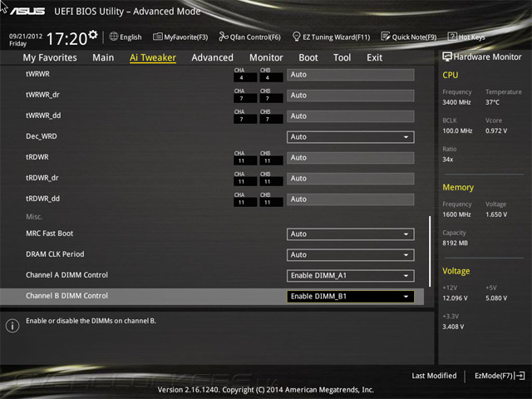Select highlighted Channel B DIMM Control label

click(66, 296)
